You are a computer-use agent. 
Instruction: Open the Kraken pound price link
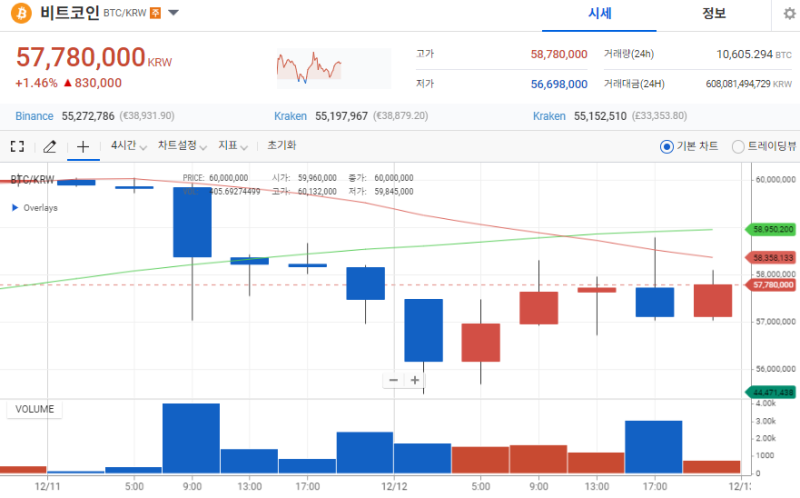click(x=549, y=116)
